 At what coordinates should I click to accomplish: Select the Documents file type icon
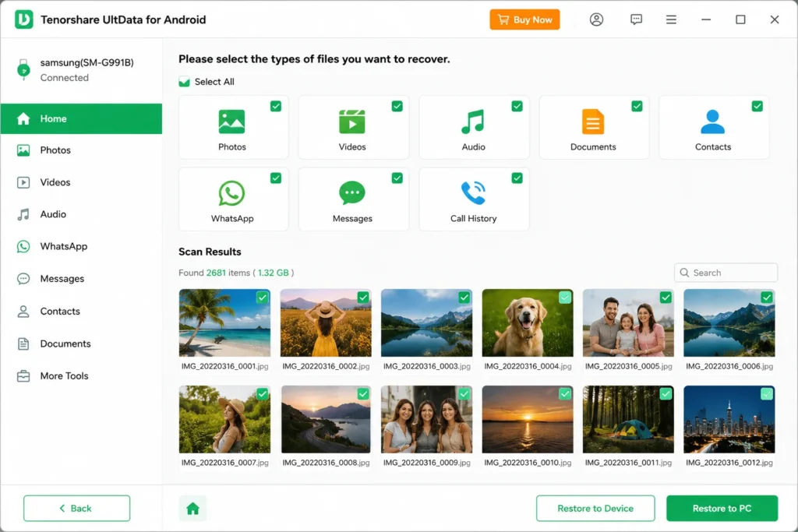click(593, 122)
